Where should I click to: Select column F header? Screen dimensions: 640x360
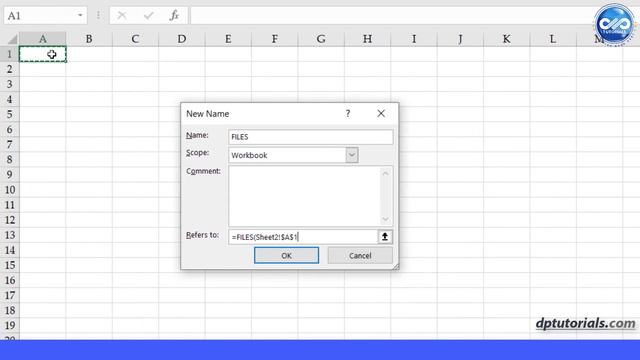[x=275, y=39]
